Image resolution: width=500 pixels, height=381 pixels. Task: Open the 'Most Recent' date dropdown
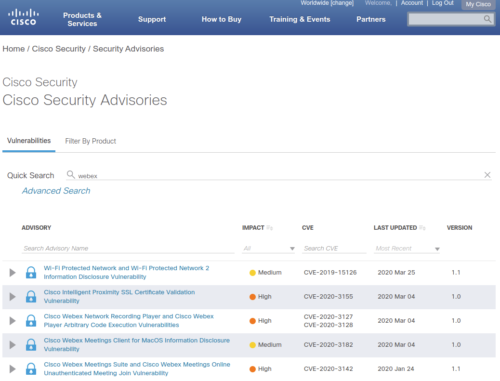pyautogui.click(x=407, y=248)
